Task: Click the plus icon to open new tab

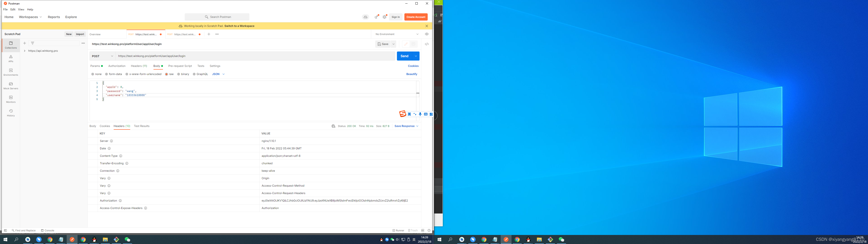Action: coord(209,34)
